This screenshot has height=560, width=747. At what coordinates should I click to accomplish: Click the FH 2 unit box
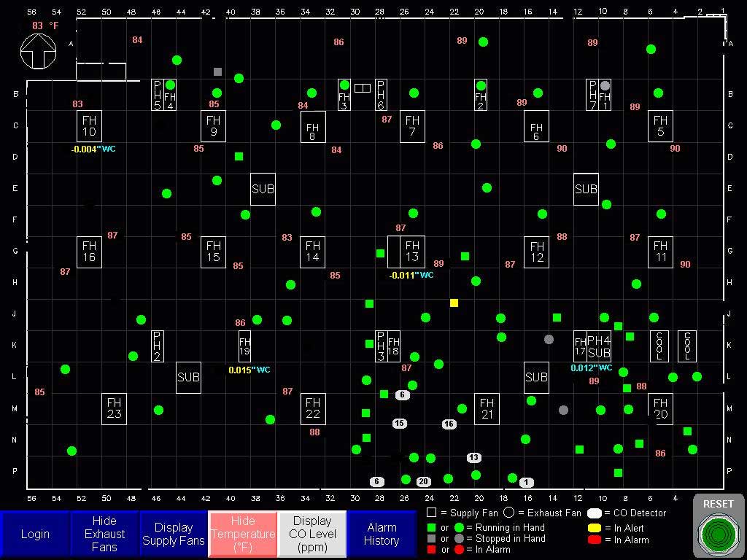pyautogui.click(x=481, y=95)
